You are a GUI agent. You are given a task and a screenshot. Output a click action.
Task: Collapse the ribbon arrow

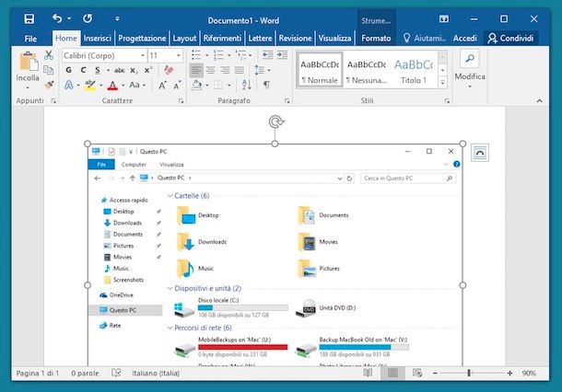point(539,101)
